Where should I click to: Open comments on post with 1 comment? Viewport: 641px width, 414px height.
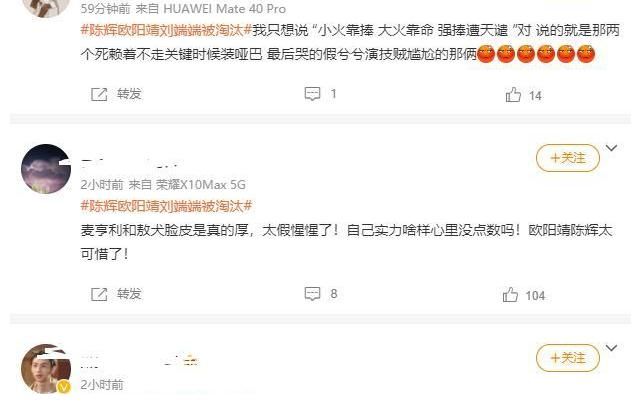coord(312,94)
